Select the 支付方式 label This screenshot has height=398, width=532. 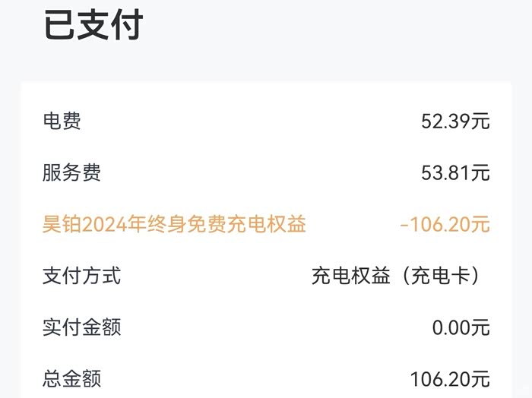(x=81, y=276)
